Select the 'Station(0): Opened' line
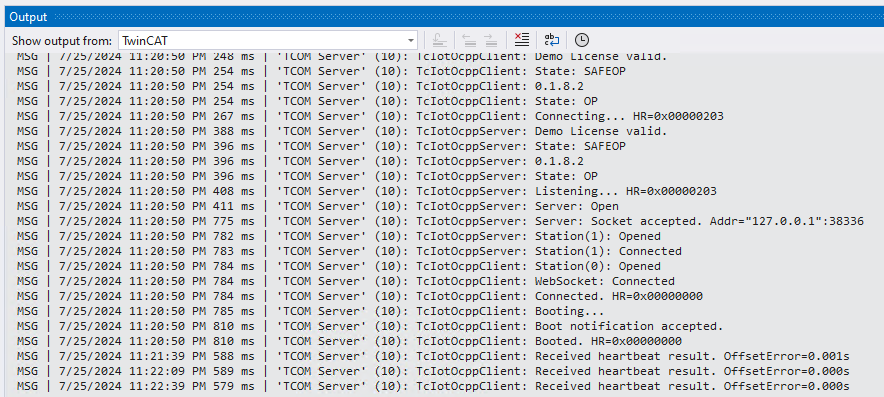The image size is (884, 397). [339, 266]
